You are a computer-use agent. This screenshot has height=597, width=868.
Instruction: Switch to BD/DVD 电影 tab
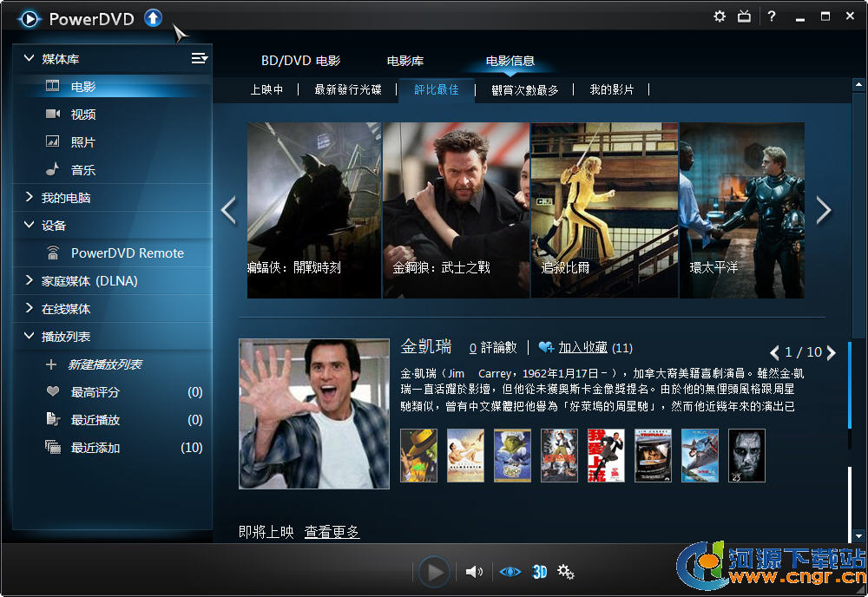(x=300, y=61)
